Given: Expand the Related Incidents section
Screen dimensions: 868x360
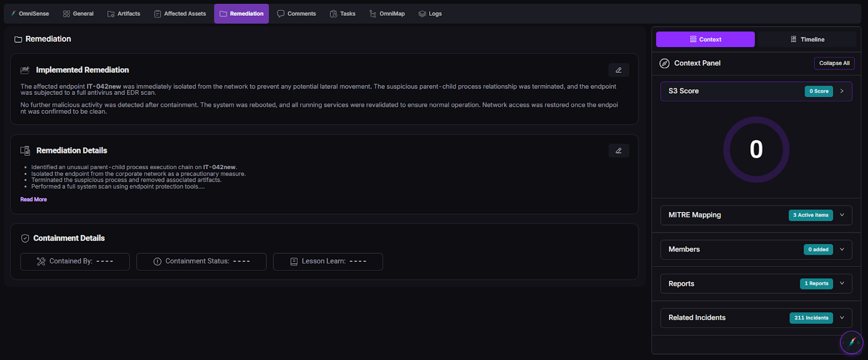Looking at the screenshot, I should pyautogui.click(x=842, y=318).
